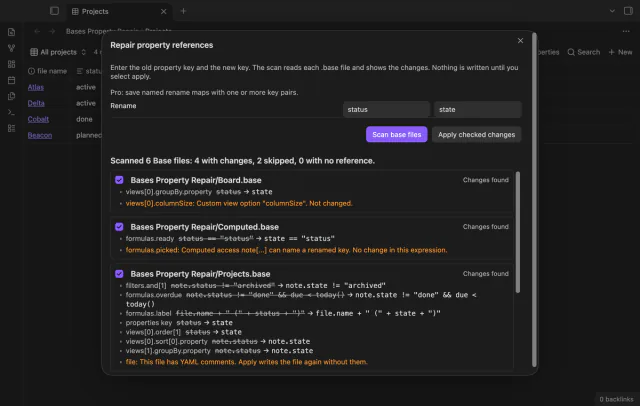Open the file explorer ribbon icon
This screenshot has width=640, height=406.
click(11, 32)
